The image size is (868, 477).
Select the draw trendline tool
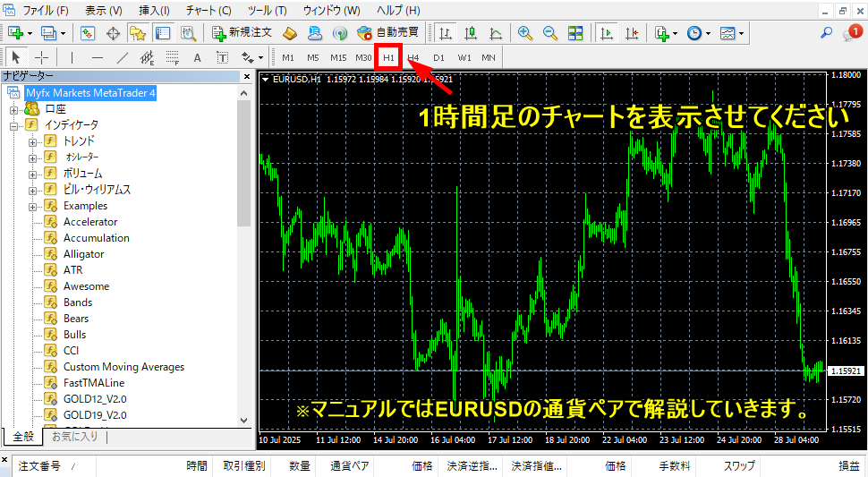point(123,57)
